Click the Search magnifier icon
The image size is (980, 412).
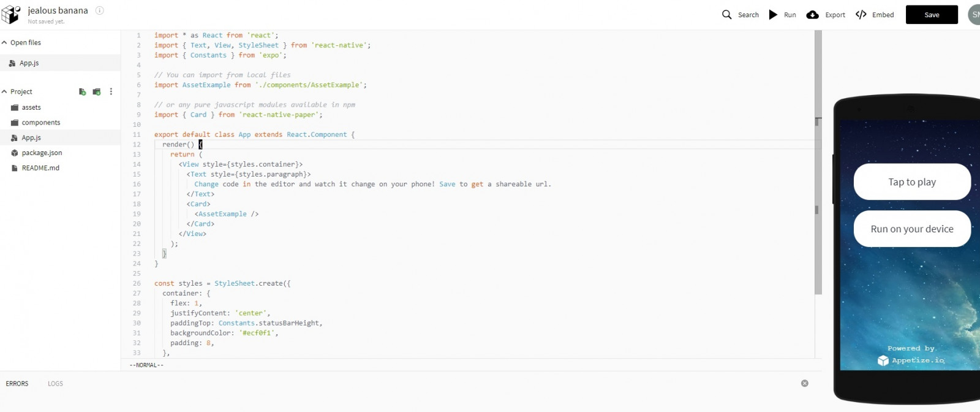coord(726,15)
